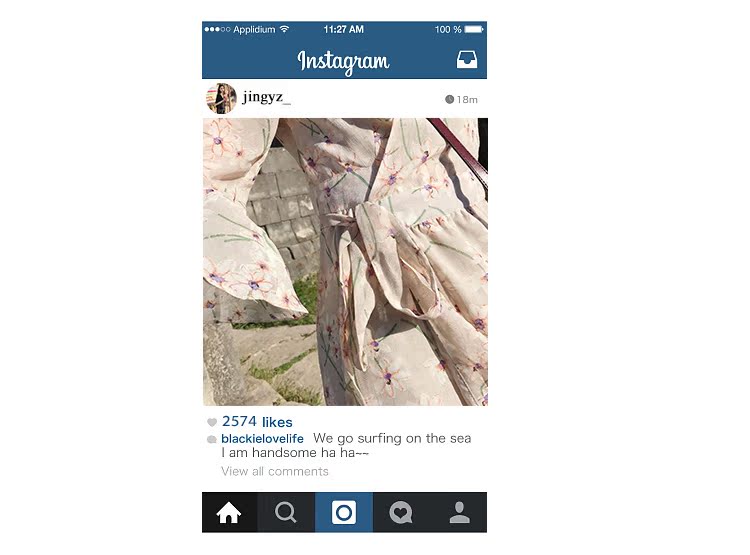The image size is (750, 555).
Task: Tap the camera capture button
Action: click(344, 512)
